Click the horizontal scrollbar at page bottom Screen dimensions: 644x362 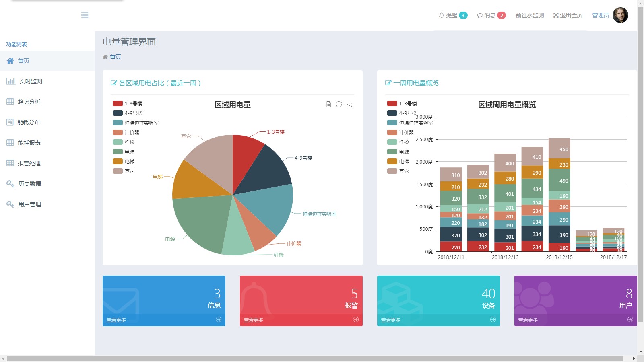(x=315, y=358)
